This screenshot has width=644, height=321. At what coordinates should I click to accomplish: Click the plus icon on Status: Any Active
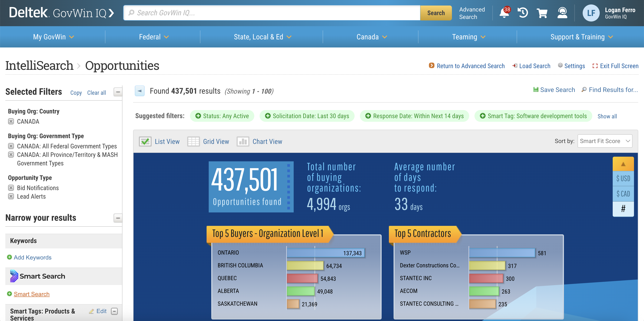[198, 116]
